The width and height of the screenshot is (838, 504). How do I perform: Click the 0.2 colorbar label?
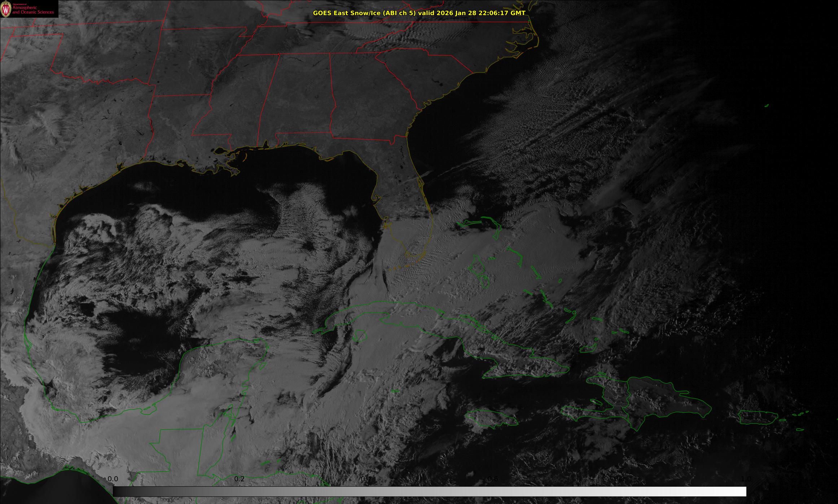coord(239,479)
